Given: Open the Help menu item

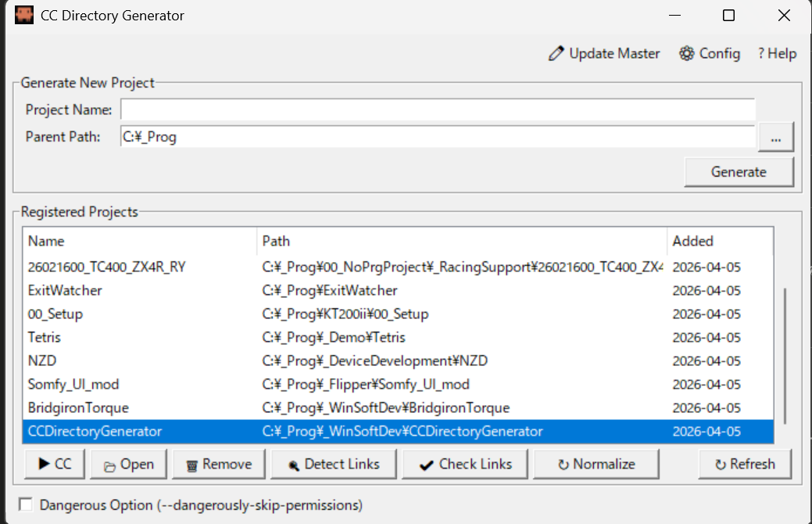Looking at the screenshot, I should [x=777, y=53].
